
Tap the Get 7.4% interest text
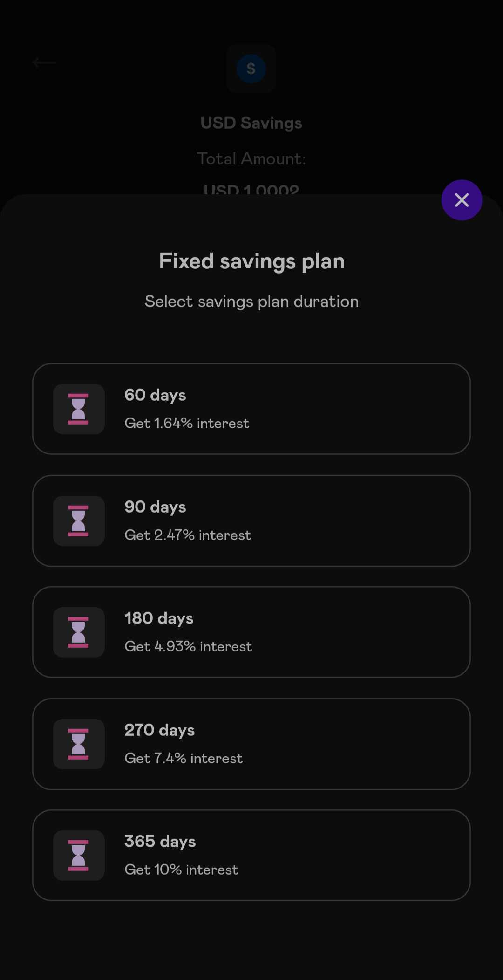click(184, 758)
